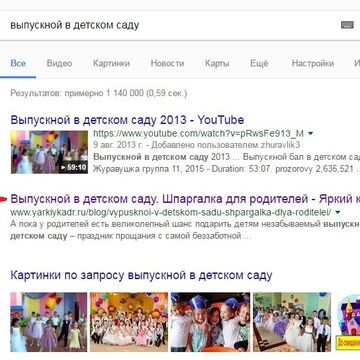This screenshot has height=360, width=360.
Task: Click result count text Результатов: примерно 1 140 000
Action: tap(99, 93)
